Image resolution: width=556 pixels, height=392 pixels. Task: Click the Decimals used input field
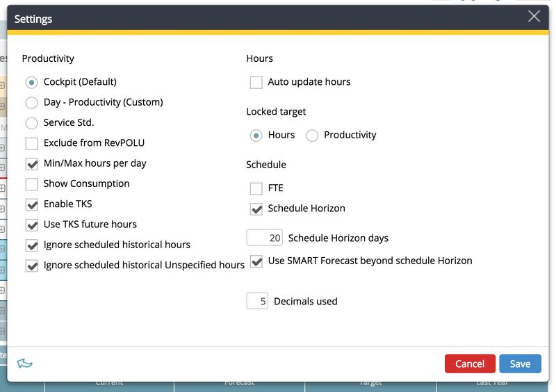(x=257, y=302)
